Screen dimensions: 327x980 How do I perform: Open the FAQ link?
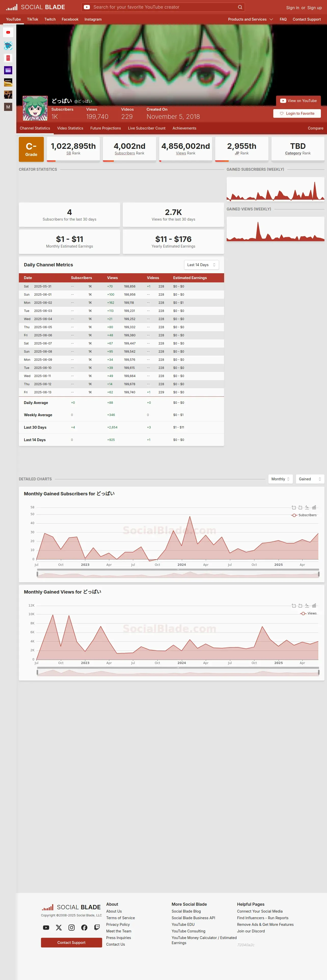pyautogui.click(x=283, y=19)
